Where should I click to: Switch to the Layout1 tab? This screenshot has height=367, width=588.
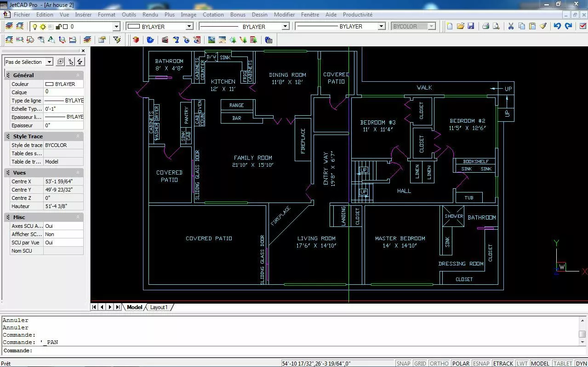pos(159,307)
